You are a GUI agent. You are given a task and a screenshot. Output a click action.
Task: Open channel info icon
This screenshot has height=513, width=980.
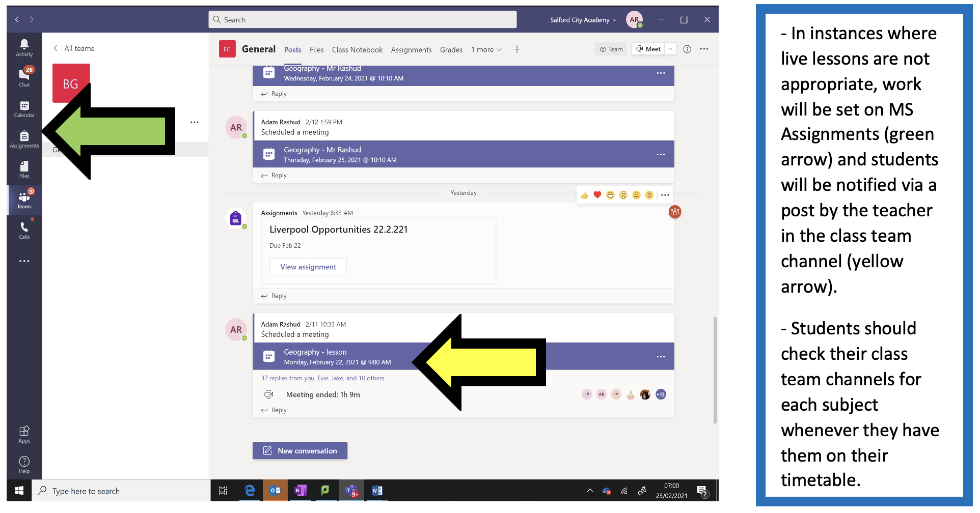[687, 49]
